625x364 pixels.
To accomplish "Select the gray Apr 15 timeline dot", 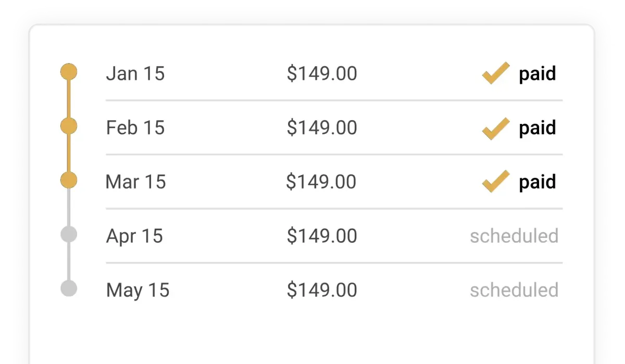I will click(x=69, y=234).
